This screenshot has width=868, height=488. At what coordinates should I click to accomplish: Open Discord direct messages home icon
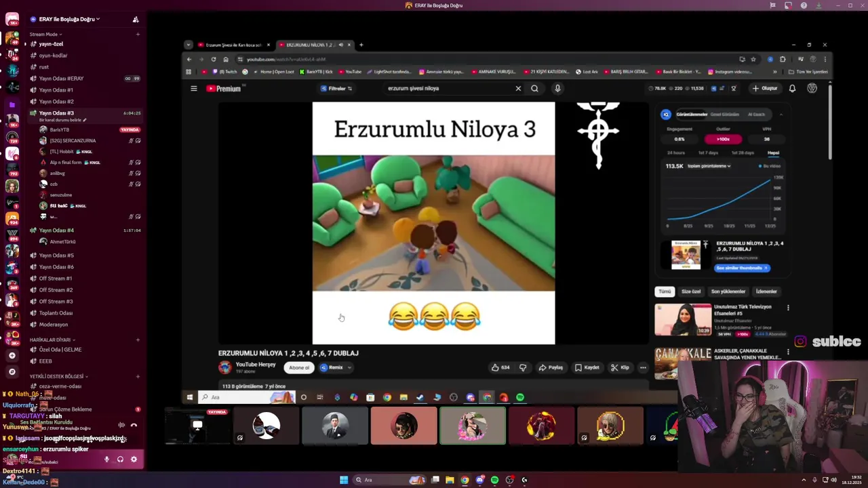pos(12,19)
